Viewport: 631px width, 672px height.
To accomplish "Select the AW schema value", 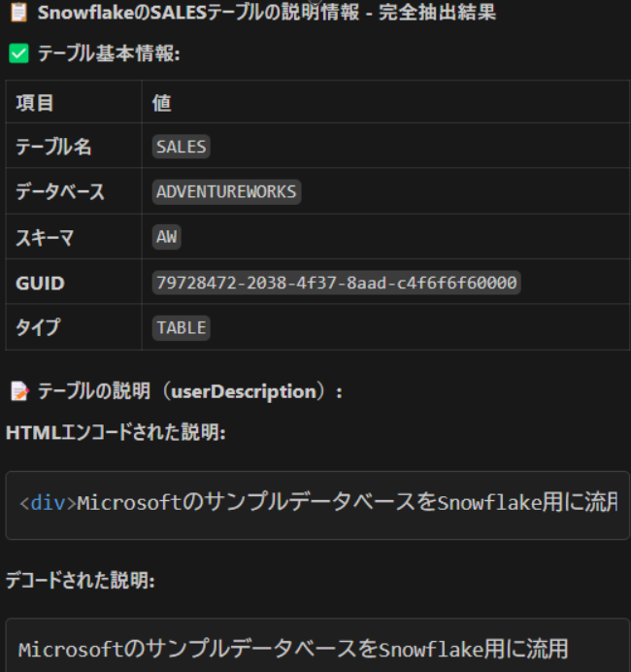I will pyautogui.click(x=167, y=237).
